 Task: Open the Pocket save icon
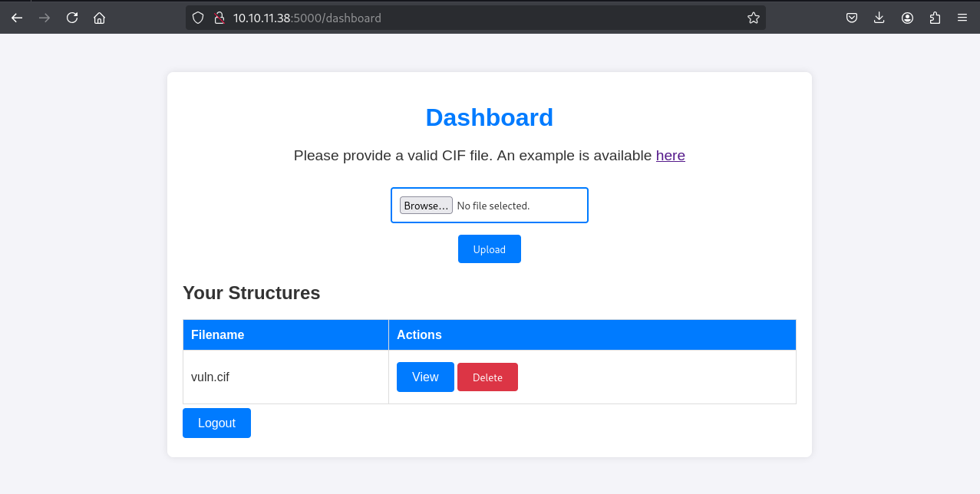(852, 18)
